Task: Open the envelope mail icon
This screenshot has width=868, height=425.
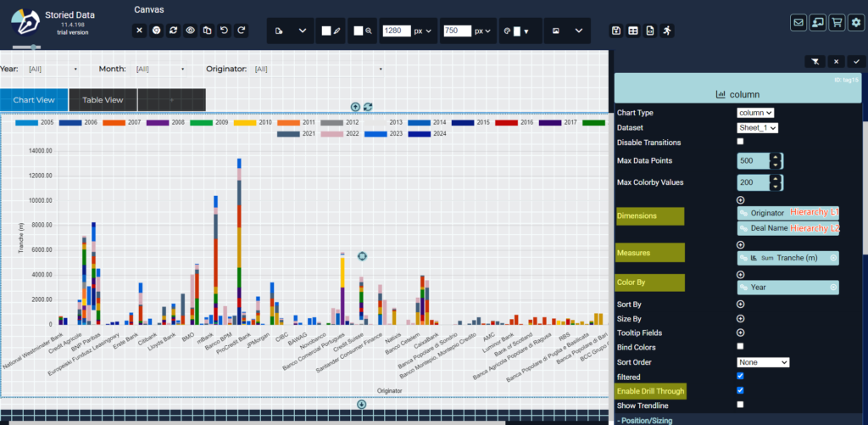Action: point(798,23)
